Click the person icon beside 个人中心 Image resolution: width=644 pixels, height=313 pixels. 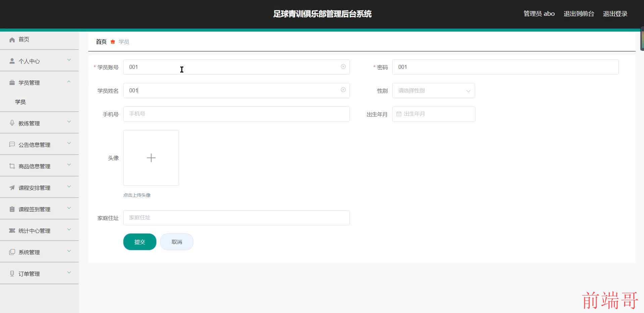(12, 61)
